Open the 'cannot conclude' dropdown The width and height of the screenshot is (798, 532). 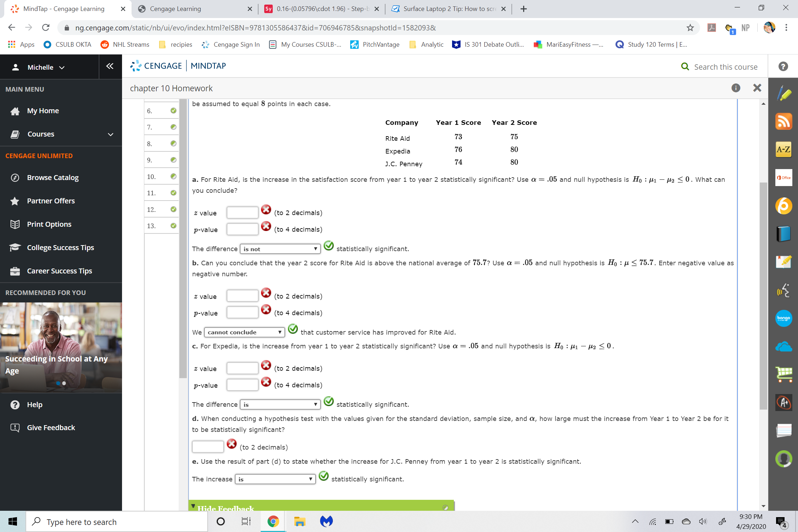coord(244,332)
